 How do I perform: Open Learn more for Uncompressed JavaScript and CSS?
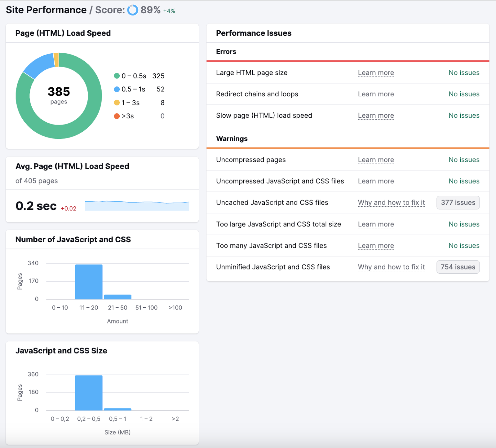click(376, 181)
